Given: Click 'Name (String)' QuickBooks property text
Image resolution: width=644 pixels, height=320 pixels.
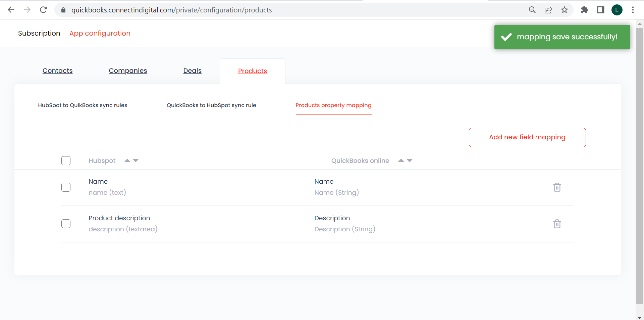Looking at the screenshot, I should pyautogui.click(x=336, y=192).
